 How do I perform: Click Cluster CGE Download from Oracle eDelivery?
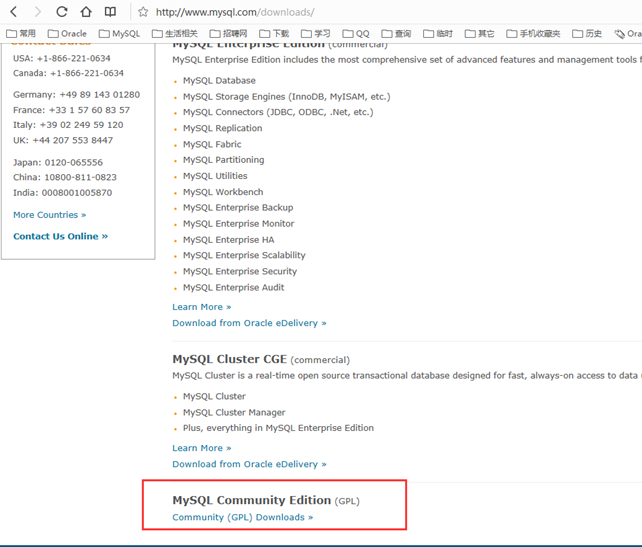click(249, 464)
